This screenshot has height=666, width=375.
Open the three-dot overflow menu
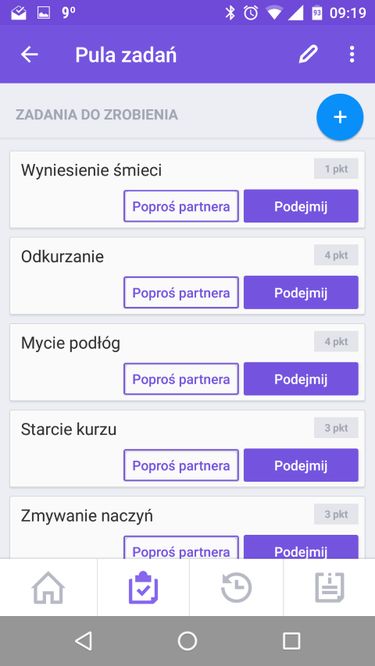[x=352, y=55]
